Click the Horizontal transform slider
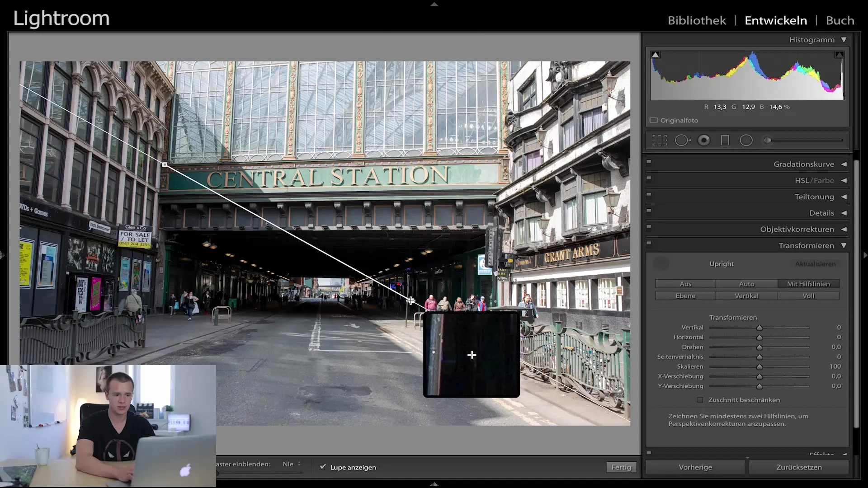Image resolution: width=868 pixels, height=488 pixels. [759, 338]
